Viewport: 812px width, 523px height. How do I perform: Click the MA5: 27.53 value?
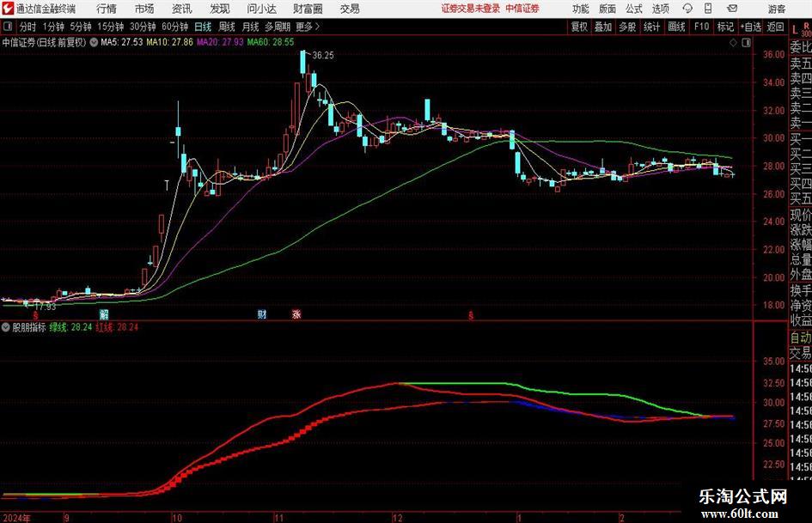(122, 42)
